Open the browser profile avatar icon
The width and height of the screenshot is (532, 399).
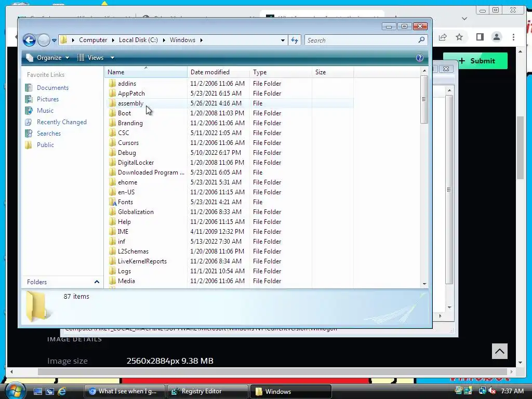[496, 37]
